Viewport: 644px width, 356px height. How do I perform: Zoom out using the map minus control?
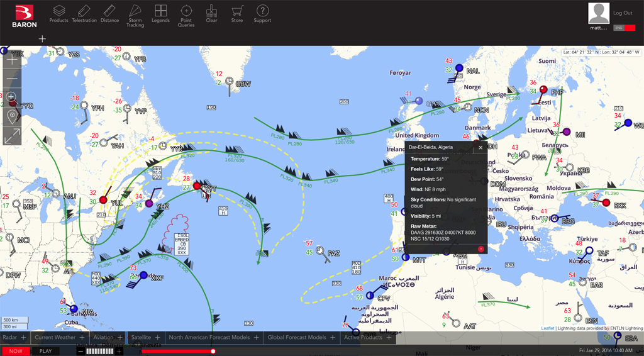tap(12, 79)
